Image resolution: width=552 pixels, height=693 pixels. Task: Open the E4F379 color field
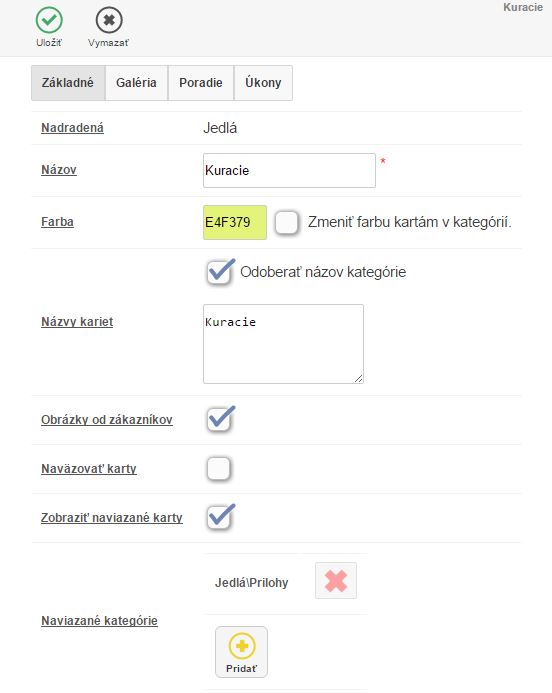pos(235,222)
